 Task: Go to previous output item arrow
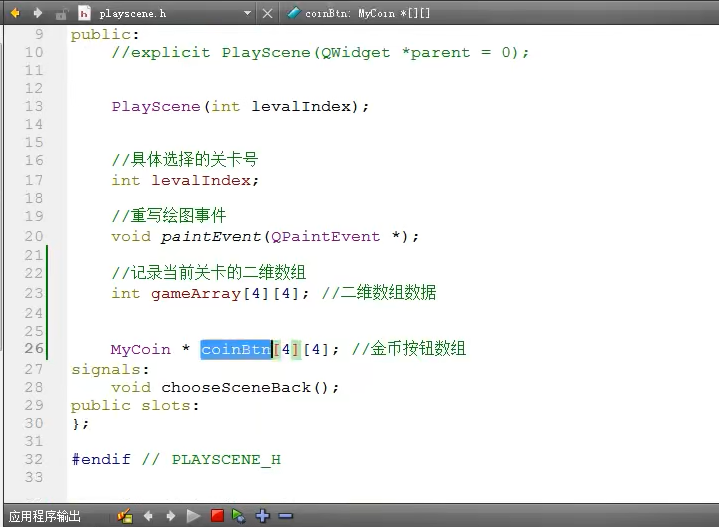[x=148, y=516]
